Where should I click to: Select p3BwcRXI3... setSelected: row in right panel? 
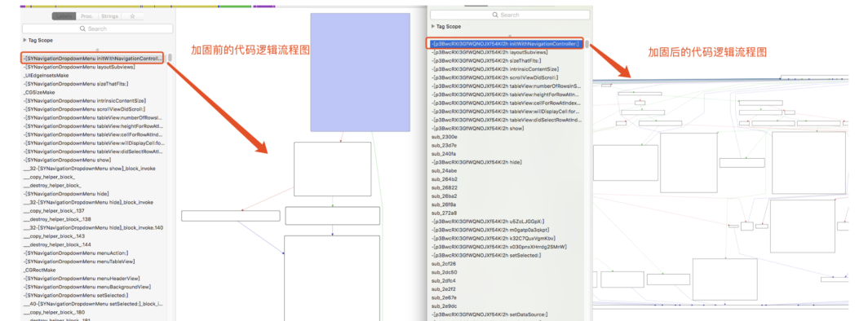[486, 255]
